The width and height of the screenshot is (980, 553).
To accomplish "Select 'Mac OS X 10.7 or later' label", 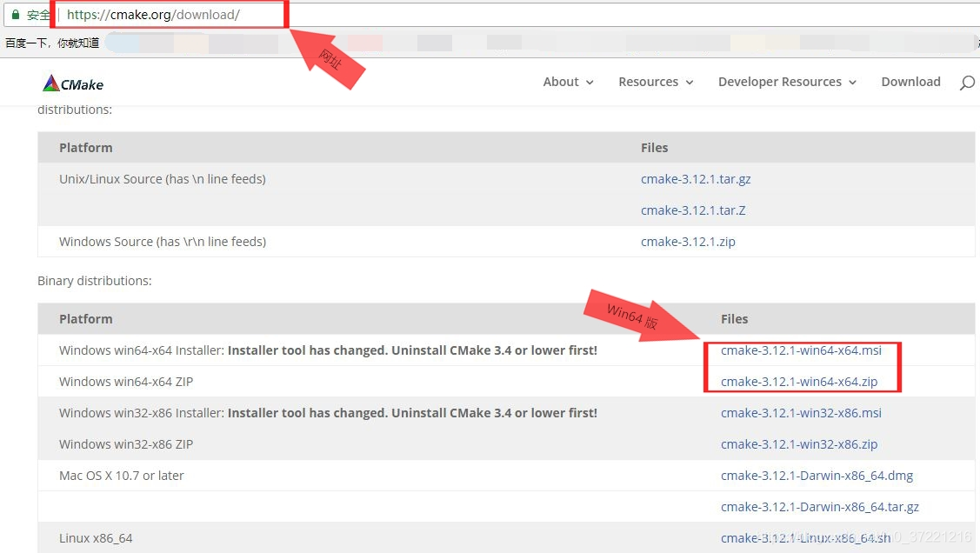I will tap(121, 476).
